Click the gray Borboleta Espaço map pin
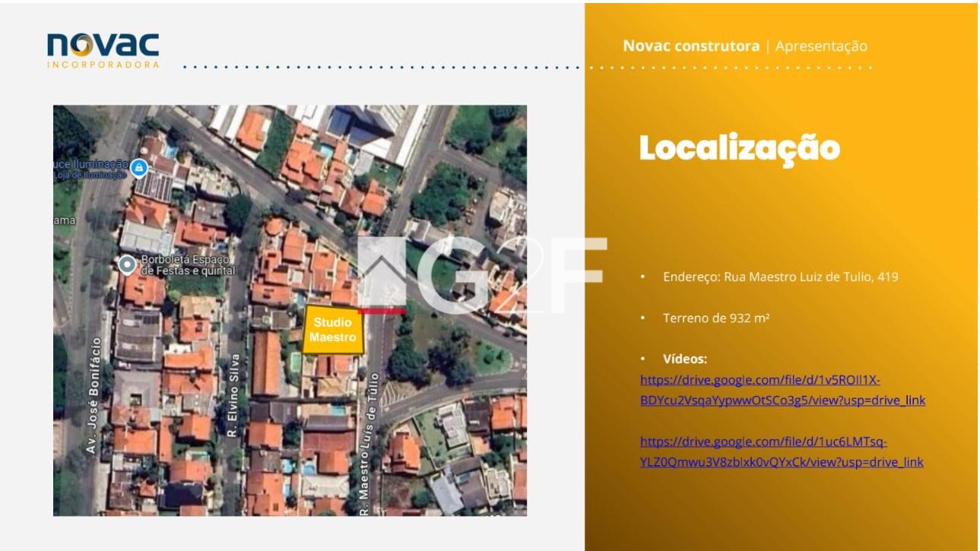This screenshot has height=551, width=980. (127, 264)
